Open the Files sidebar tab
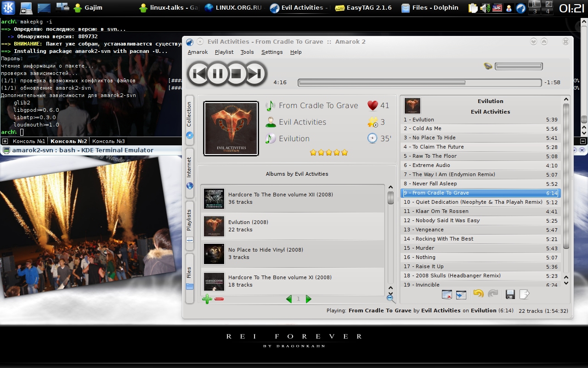Viewport: 588px width, 368px height. 189,278
